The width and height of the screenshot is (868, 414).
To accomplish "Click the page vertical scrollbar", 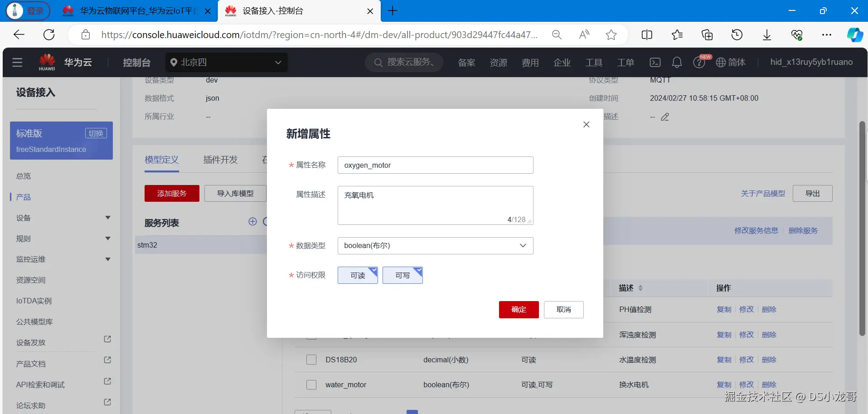I will (862, 229).
